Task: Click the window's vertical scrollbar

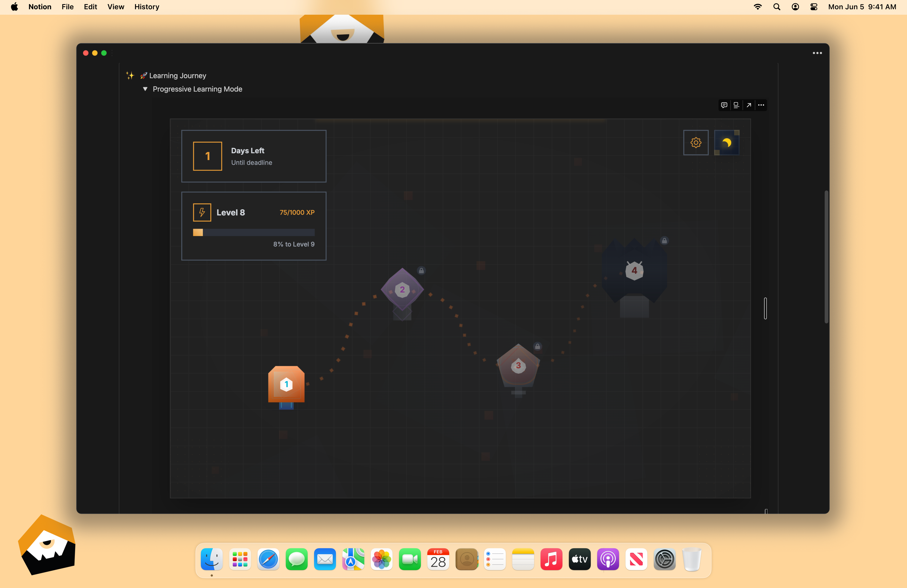Action: coord(826,256)
